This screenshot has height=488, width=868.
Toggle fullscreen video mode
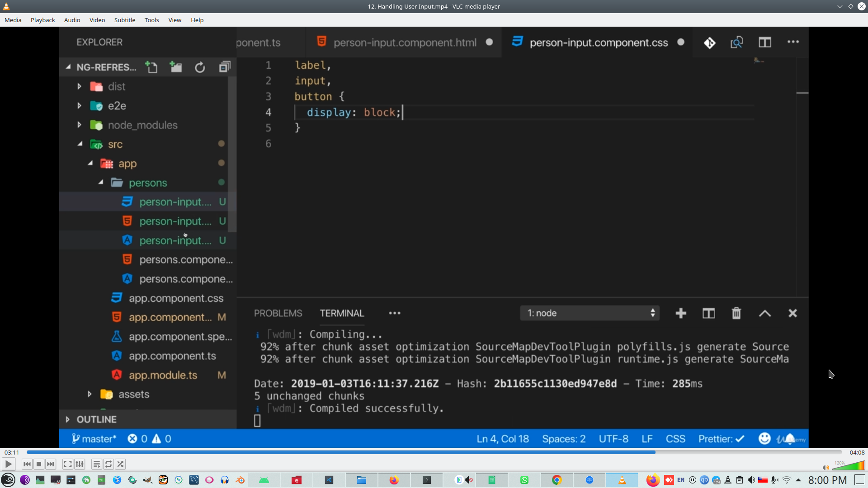[67, 464]
